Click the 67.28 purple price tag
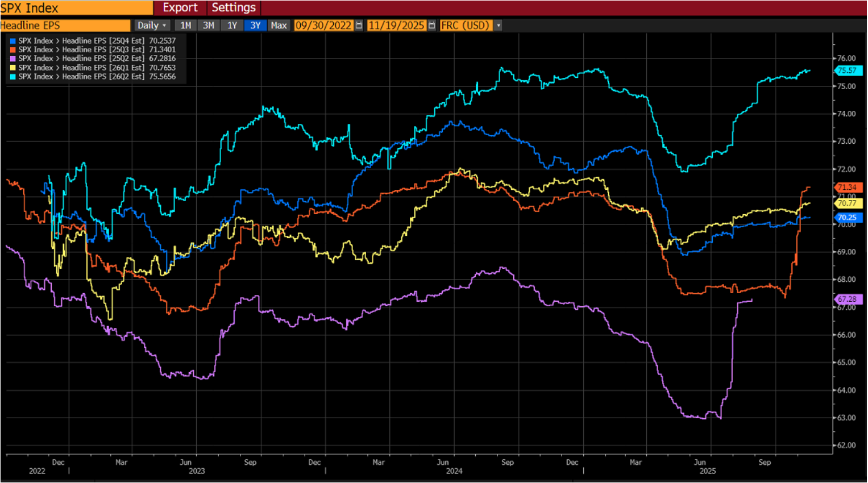 tap(847, 299)
